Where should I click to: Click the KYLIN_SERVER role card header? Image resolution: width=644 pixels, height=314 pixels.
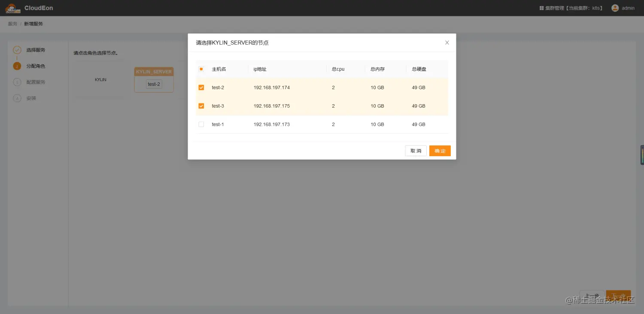point(154,72)
